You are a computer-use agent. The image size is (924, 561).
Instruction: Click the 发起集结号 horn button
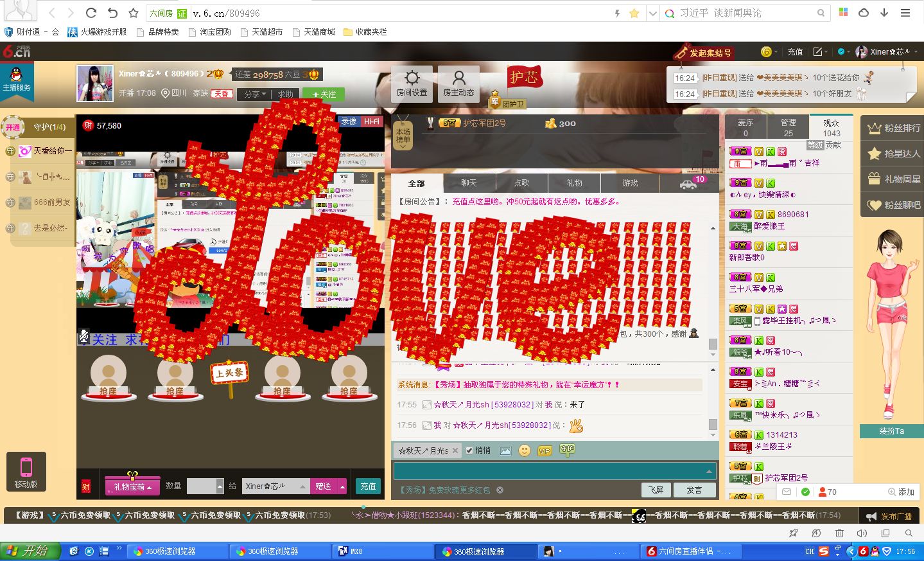pyautogui.click(x=703, y=52)
